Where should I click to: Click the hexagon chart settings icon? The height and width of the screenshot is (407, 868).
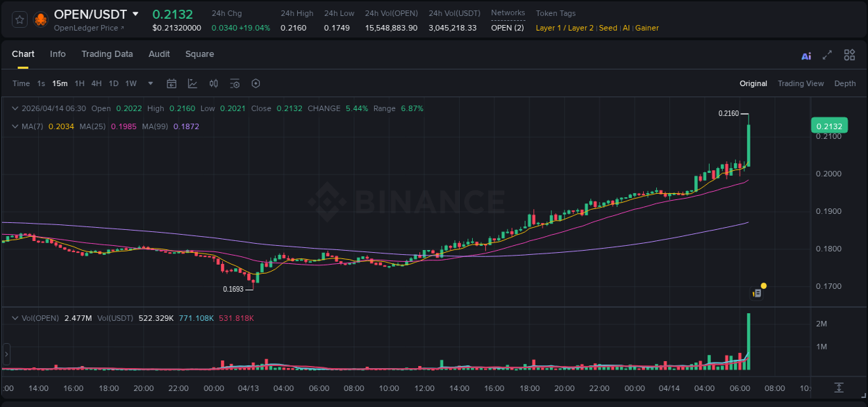(x=256, y=83)
